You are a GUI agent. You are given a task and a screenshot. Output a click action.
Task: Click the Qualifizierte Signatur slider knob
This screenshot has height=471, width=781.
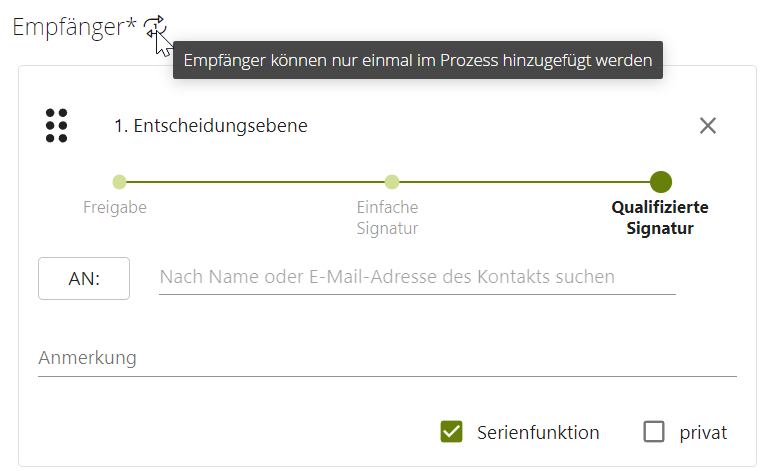coord(660,182)
